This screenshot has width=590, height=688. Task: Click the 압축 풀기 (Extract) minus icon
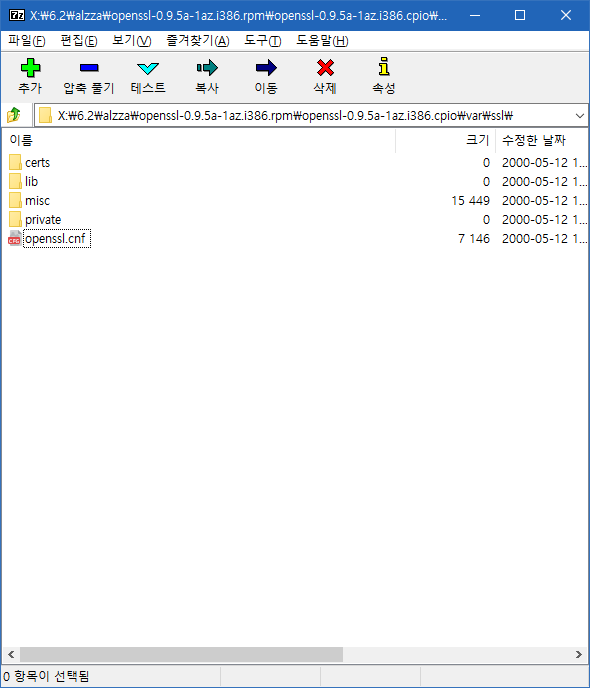(89, 68)
